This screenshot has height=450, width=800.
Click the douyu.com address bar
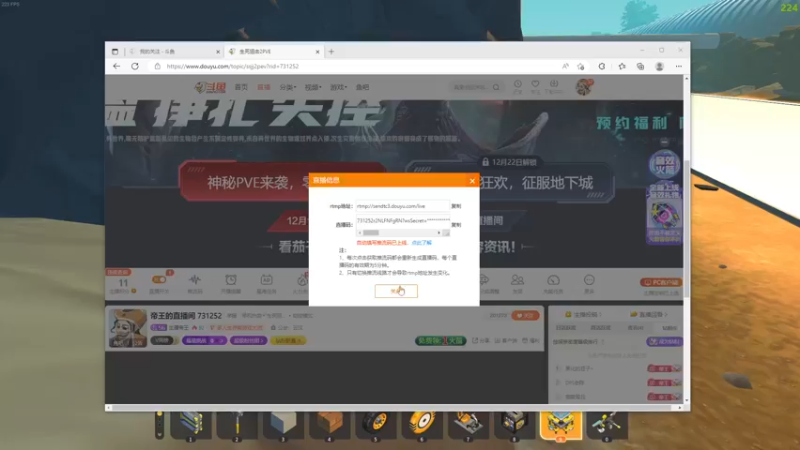(x=357, y=66)
